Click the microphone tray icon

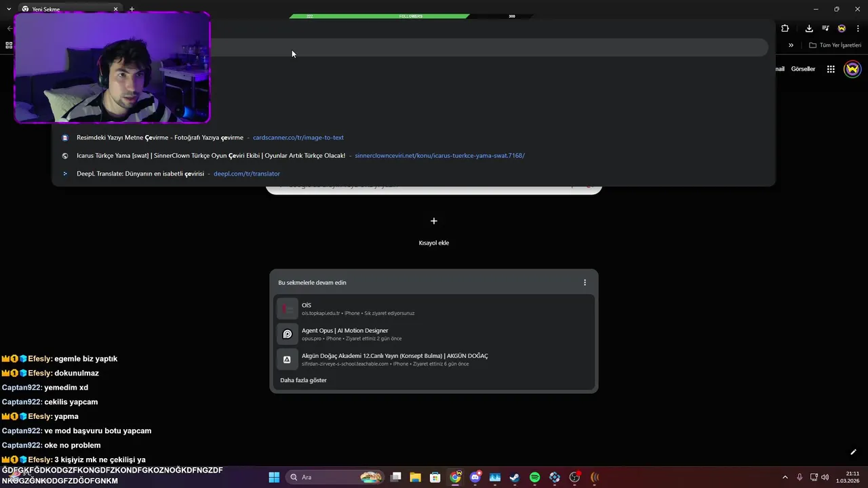[x=800, y=477]
